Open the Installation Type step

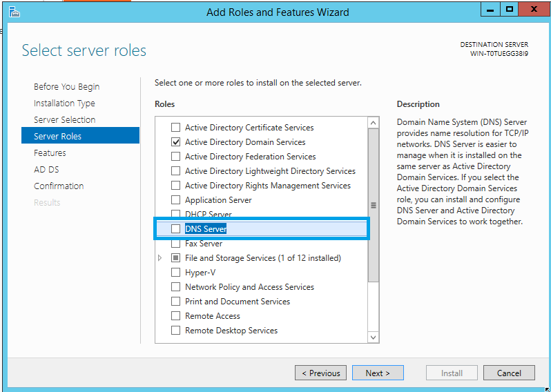[x=64, y=104]
